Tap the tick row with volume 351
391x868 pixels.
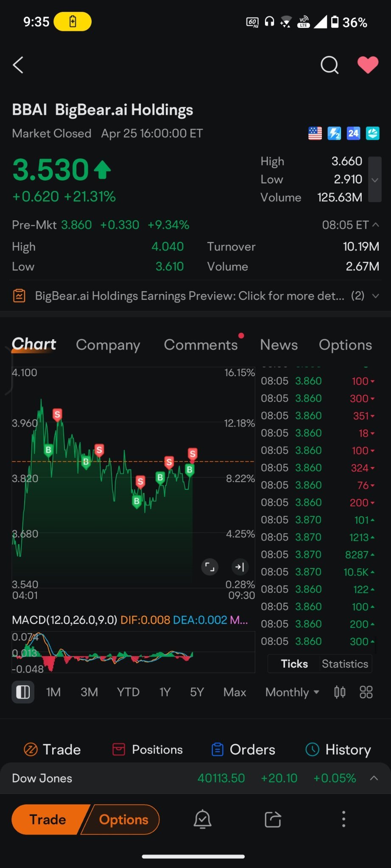click(x=318, y=416)
